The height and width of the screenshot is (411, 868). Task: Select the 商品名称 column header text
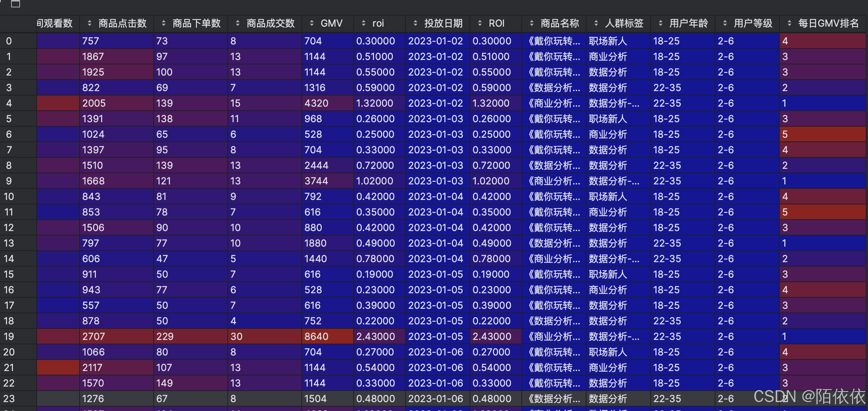559,23
